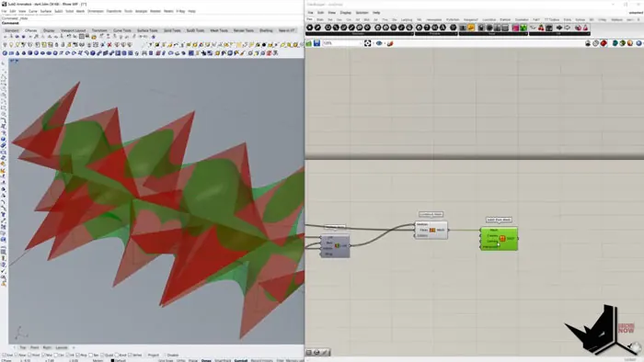Screen dimensions: 644x362
Task: Open the Grasshopper Solution menu
Action: tap(362, 13)
